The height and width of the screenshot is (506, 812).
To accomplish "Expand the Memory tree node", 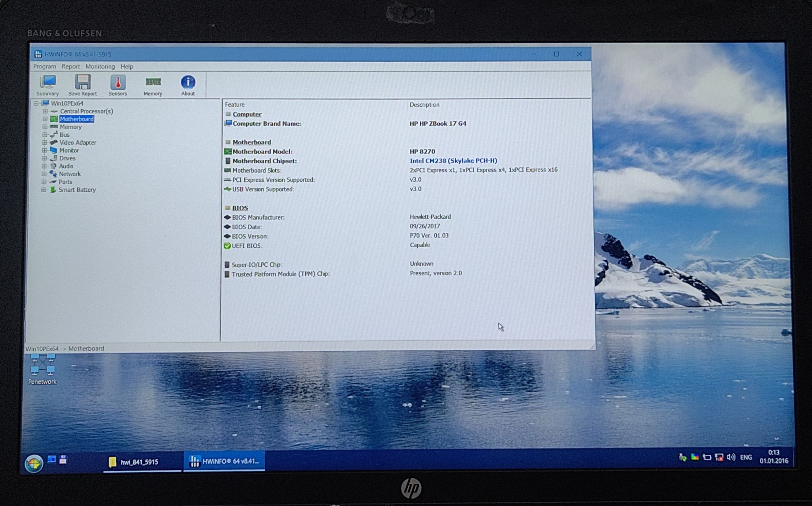I will [x=45, y=127].
